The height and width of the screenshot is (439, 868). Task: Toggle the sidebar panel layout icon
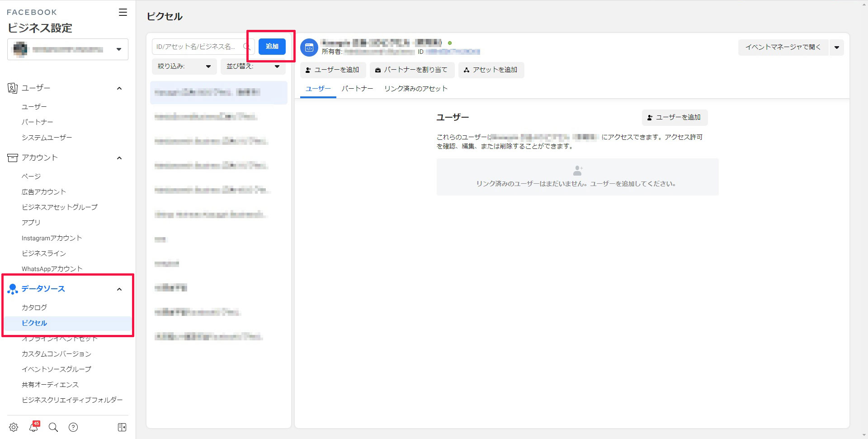pyautogui.click(x=122, y=427)
